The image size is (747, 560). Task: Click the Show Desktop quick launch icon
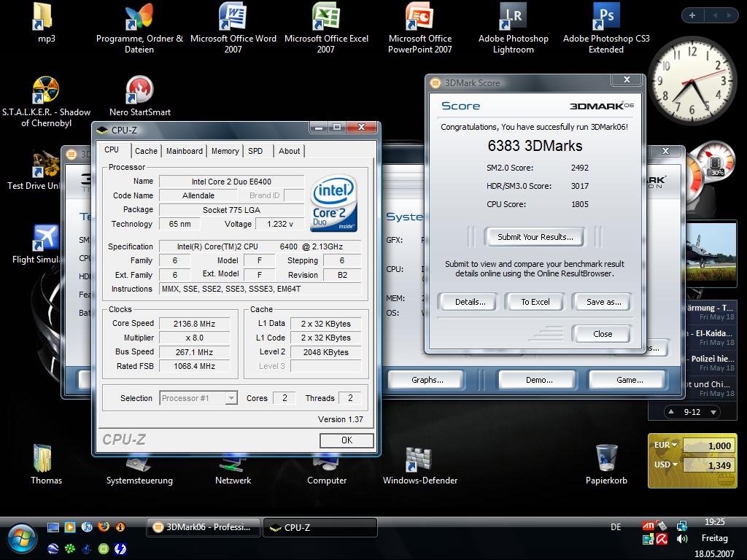53,527
